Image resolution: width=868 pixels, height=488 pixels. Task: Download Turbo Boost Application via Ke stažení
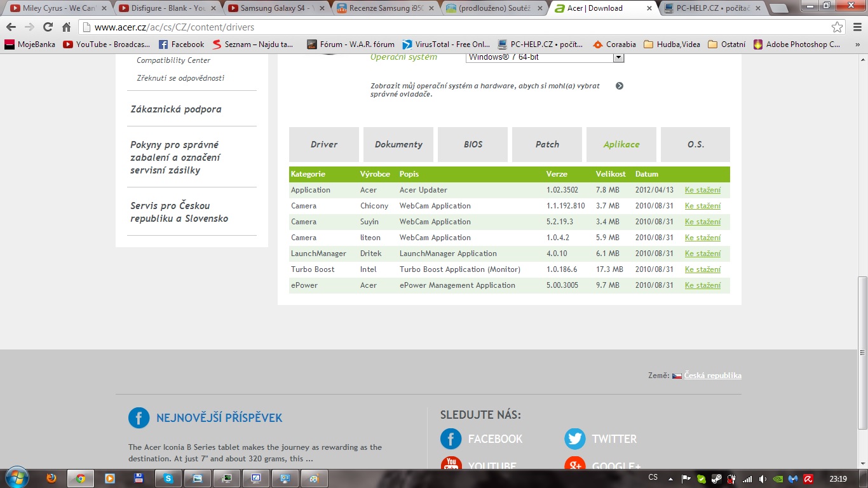(x=703, y=269)
